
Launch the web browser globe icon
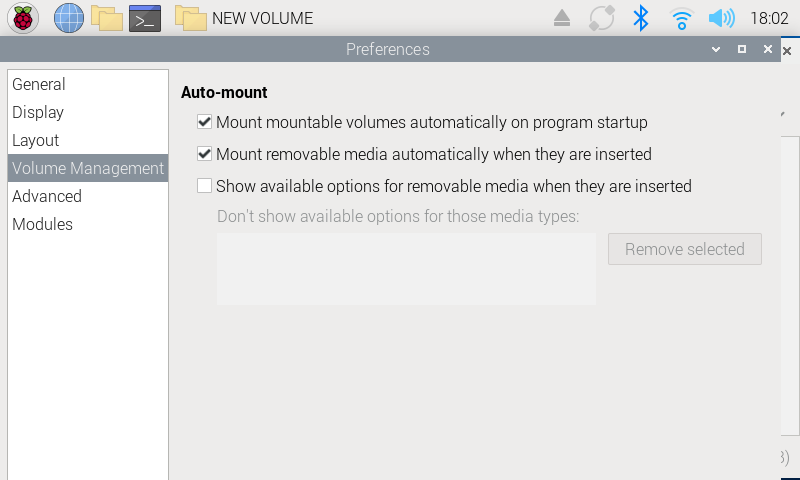click(68, 17)
